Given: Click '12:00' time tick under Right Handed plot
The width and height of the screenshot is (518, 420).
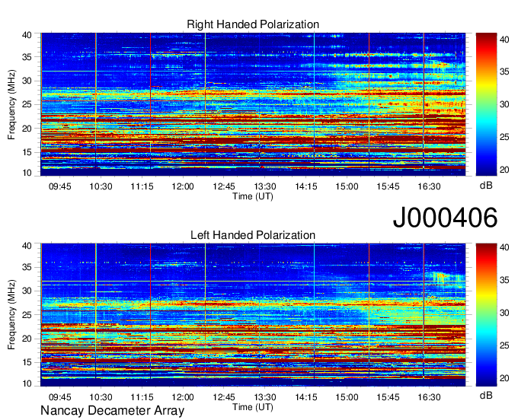Looking at the screenshot, I should (183, 186).
